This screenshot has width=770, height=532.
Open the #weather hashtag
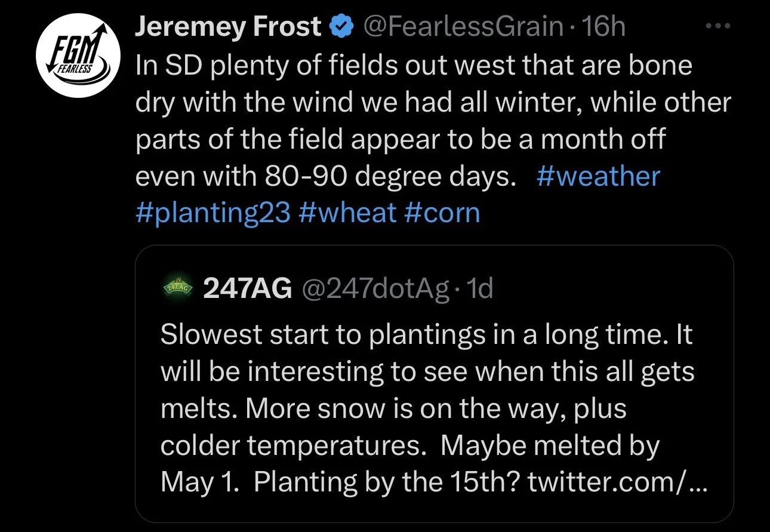tap(598, 177)
